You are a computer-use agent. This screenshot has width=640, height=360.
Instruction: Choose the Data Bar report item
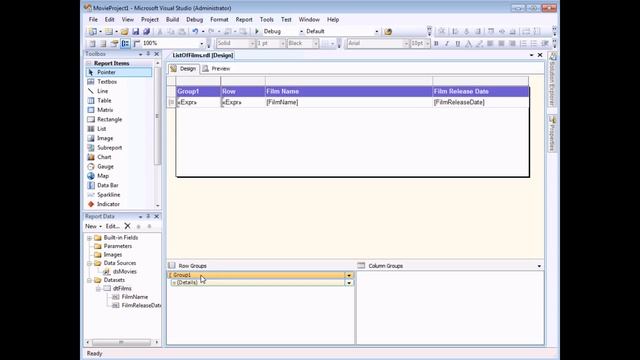pyautogui.click(x=107, y=185)
